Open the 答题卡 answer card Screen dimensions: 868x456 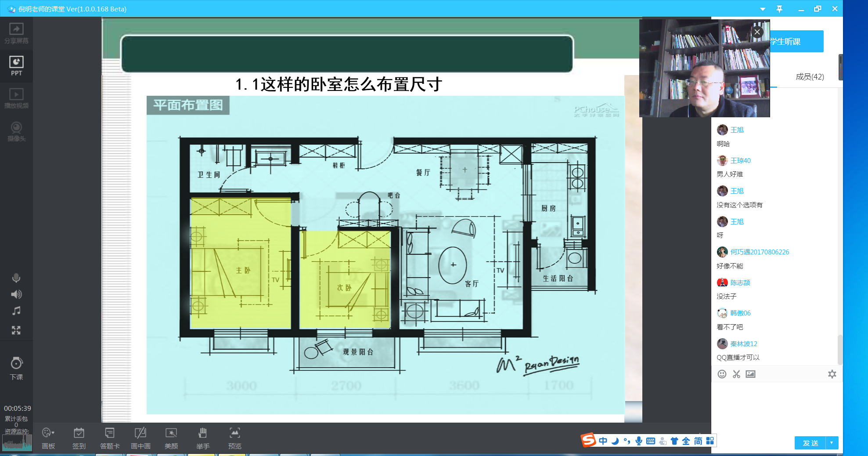(x=110, y=438)
